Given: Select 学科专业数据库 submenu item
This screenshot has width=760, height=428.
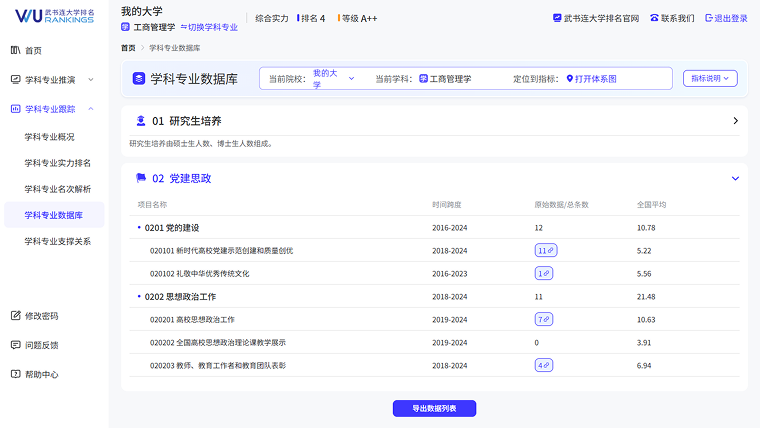Looking at the screenshot, I should coord(54,215).
